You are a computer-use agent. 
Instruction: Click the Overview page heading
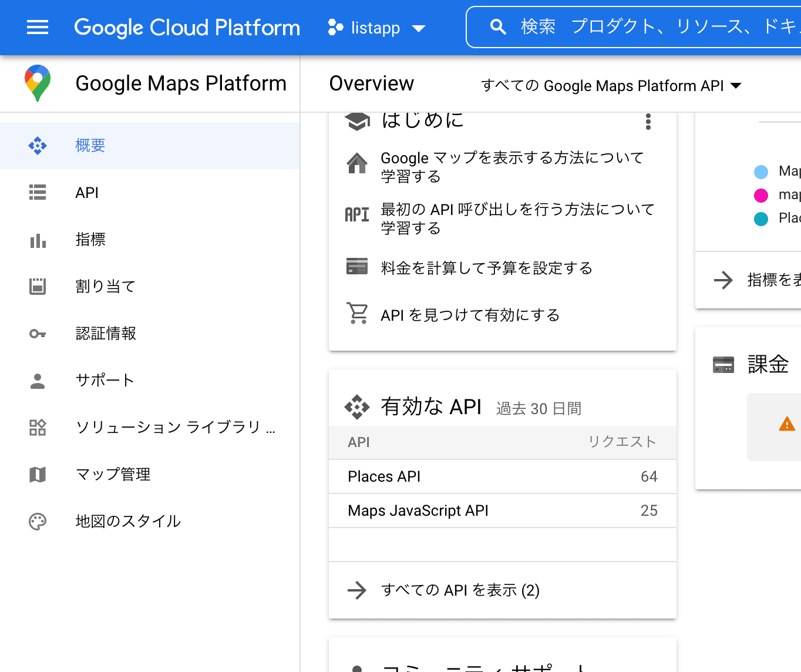click(372, 83)
